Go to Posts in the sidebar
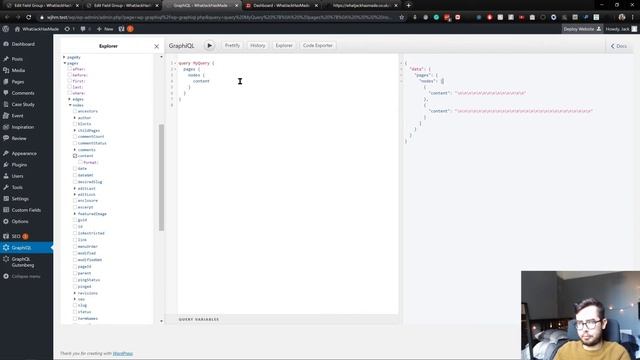 (x=17, y=59)
